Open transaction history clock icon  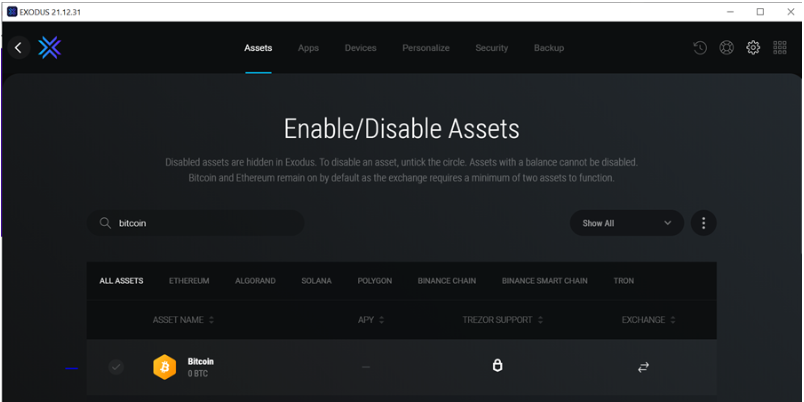pyautogui.click(x=700, y=48)
